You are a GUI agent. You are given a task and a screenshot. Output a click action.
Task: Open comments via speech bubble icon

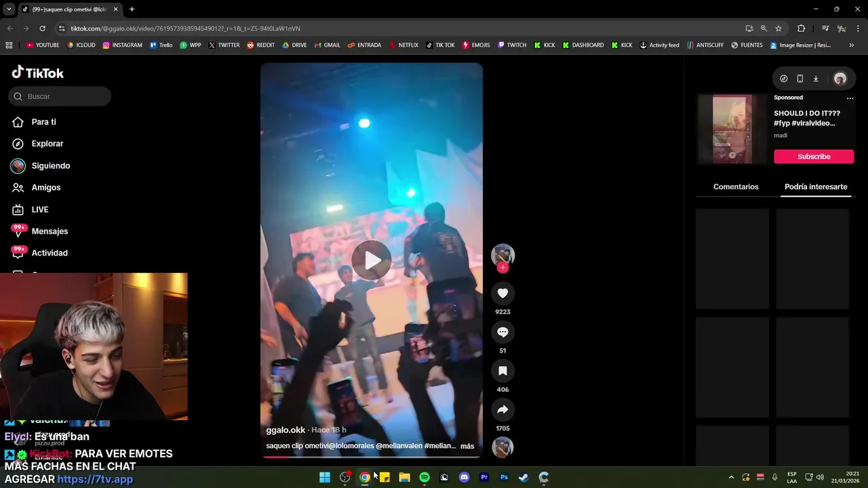502,332
